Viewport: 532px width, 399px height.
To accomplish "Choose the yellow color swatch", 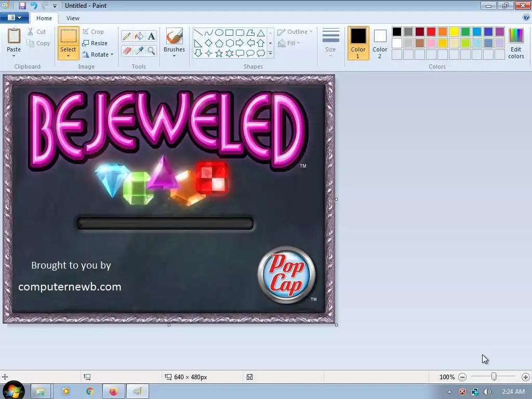I will (454, 32).
